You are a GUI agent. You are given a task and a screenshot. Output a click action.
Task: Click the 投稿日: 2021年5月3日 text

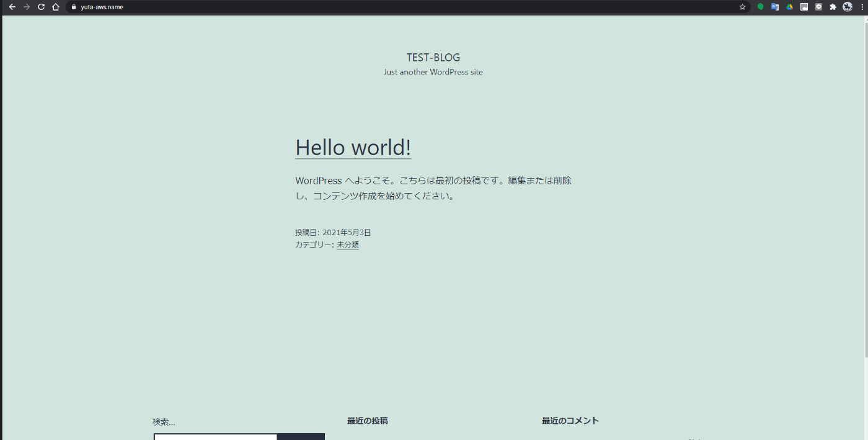point(333,233)
